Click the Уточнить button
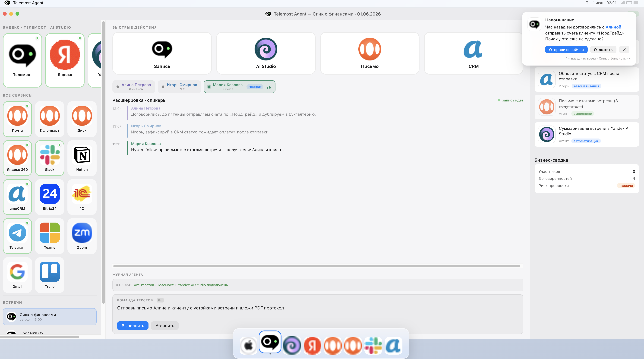644x359 pixels. (165, 325)
